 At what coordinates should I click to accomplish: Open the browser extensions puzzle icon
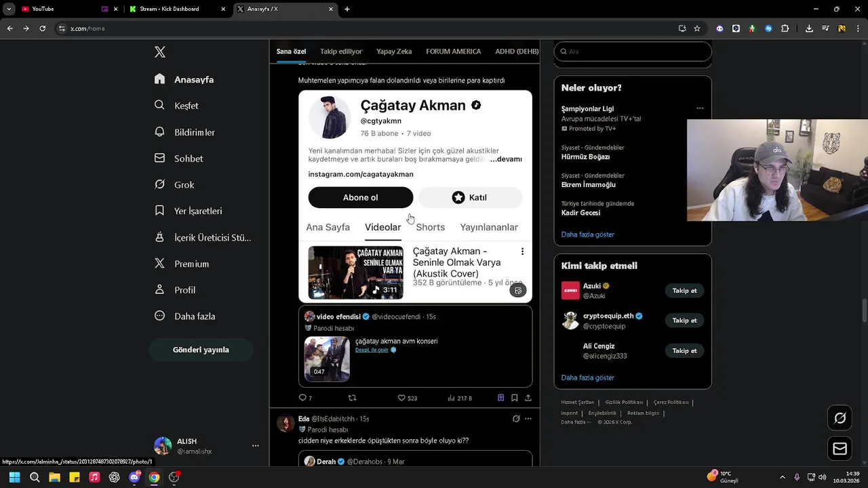coord(785,28)
